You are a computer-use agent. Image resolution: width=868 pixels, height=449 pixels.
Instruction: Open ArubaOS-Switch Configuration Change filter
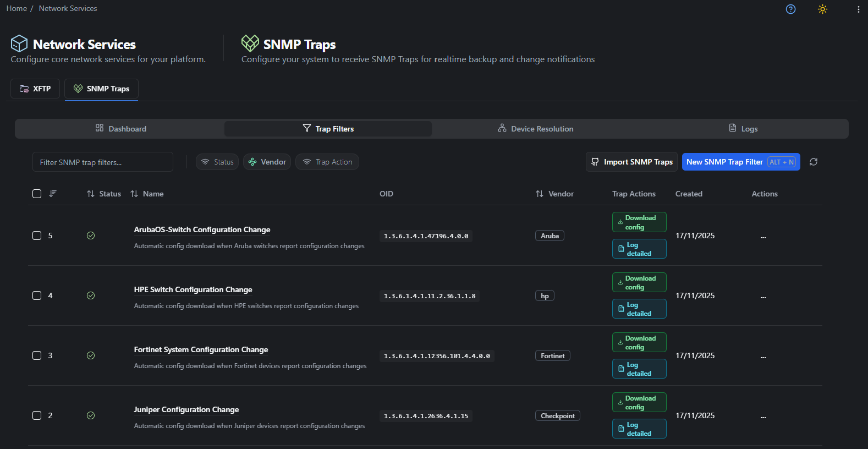[x=202, y=229]
